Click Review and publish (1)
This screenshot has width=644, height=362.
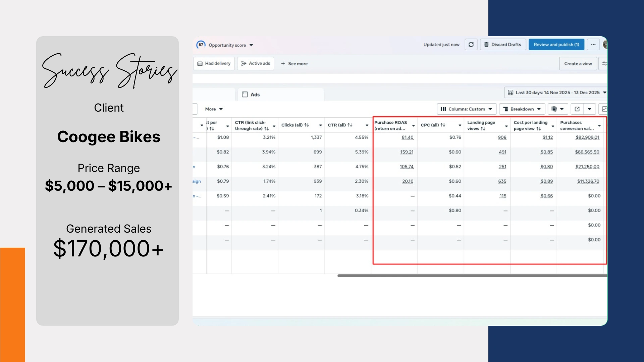click(556, 45)
